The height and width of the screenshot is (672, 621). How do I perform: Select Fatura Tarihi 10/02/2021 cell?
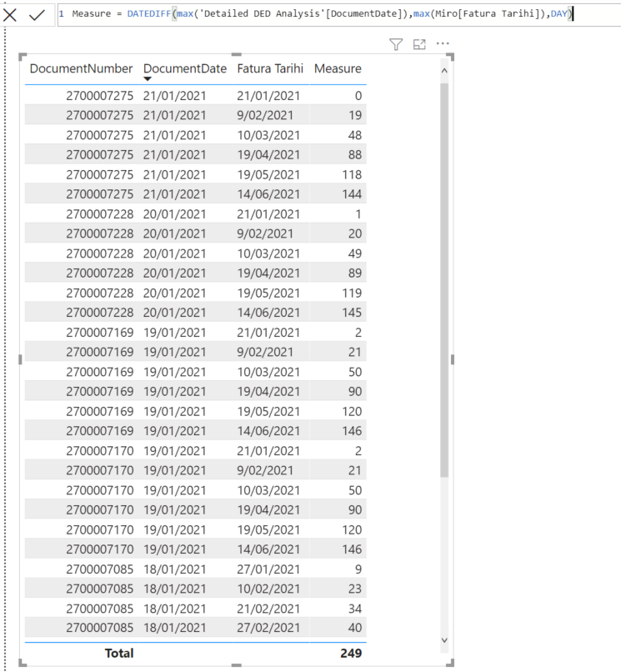268,589
